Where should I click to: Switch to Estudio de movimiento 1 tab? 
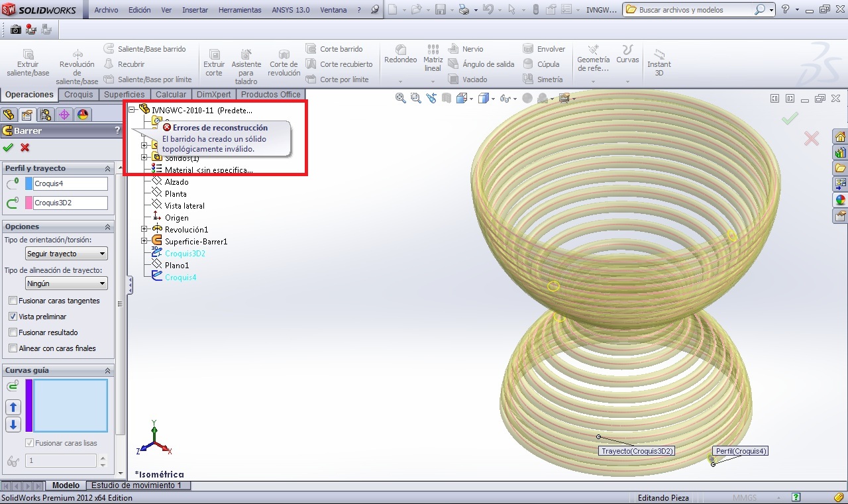pyautogui.click(x=136, y=485)
